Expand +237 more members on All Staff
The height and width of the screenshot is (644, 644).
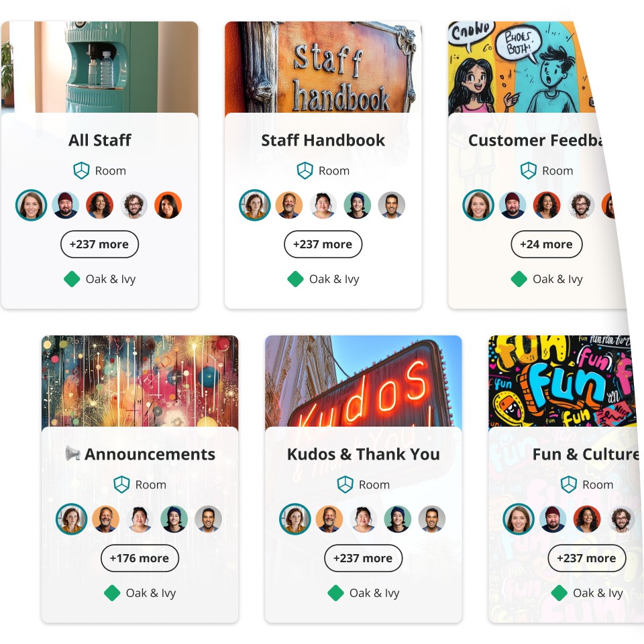(99, 244)
